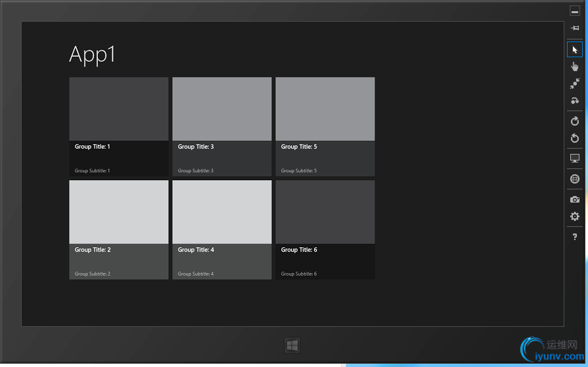Enable pinch/zoom touch mode
Screen dimensions: 588x367
(574, 84)
